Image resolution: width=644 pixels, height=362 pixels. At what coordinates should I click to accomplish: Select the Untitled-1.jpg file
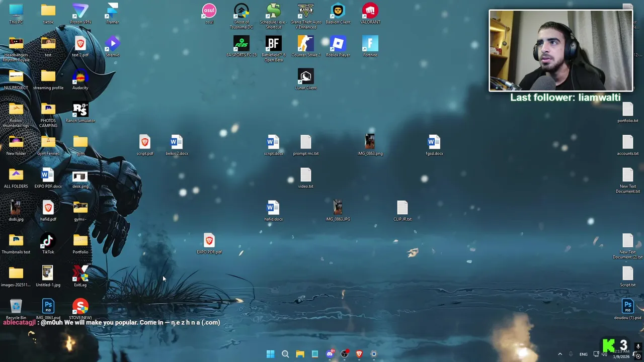click(x=48, y=276)
